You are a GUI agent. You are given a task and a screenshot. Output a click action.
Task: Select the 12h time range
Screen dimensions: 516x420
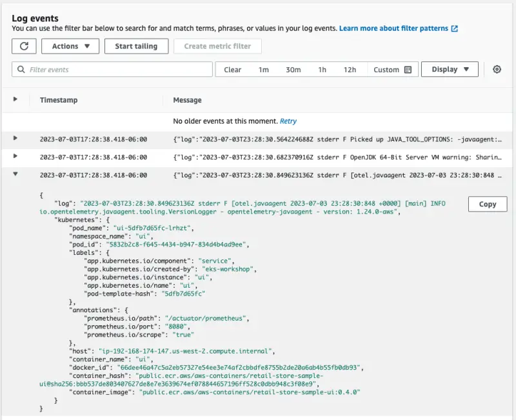pyautogui.click(x=350, y=70)
